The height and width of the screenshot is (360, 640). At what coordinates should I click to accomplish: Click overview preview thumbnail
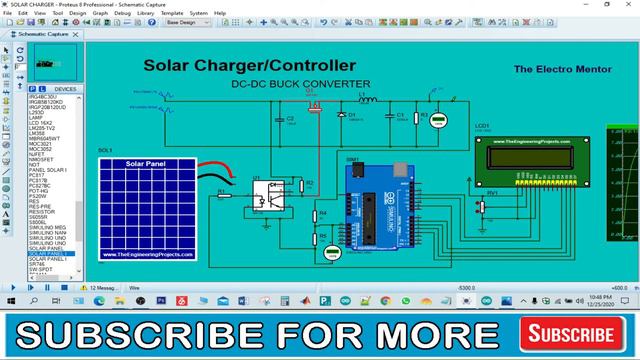click(56, 63)
